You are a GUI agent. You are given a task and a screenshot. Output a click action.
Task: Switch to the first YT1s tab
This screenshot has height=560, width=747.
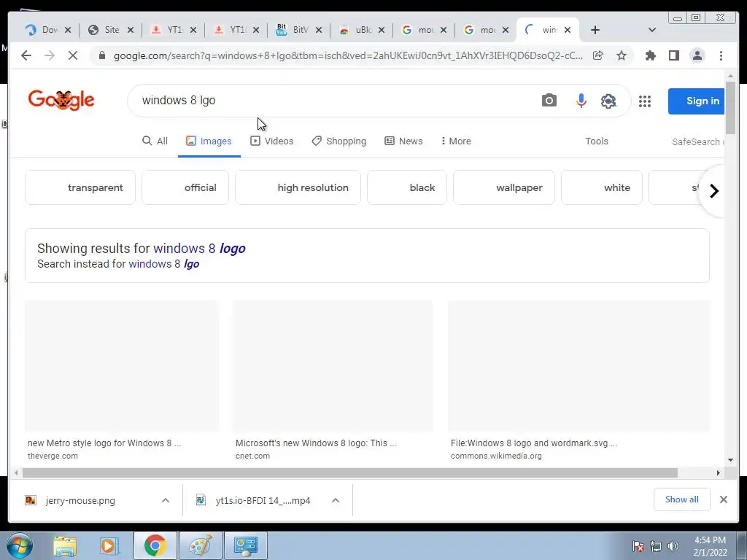pos(174,30)
